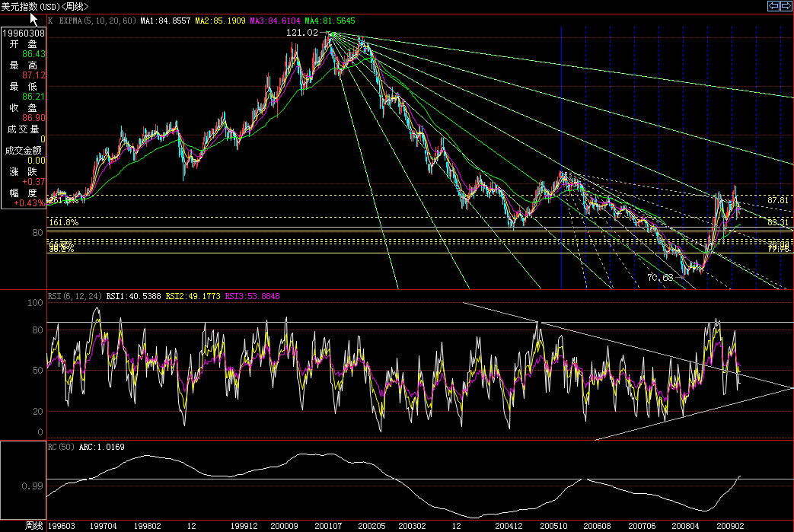Click the 199603 date on time axis

tap(61, 526)
